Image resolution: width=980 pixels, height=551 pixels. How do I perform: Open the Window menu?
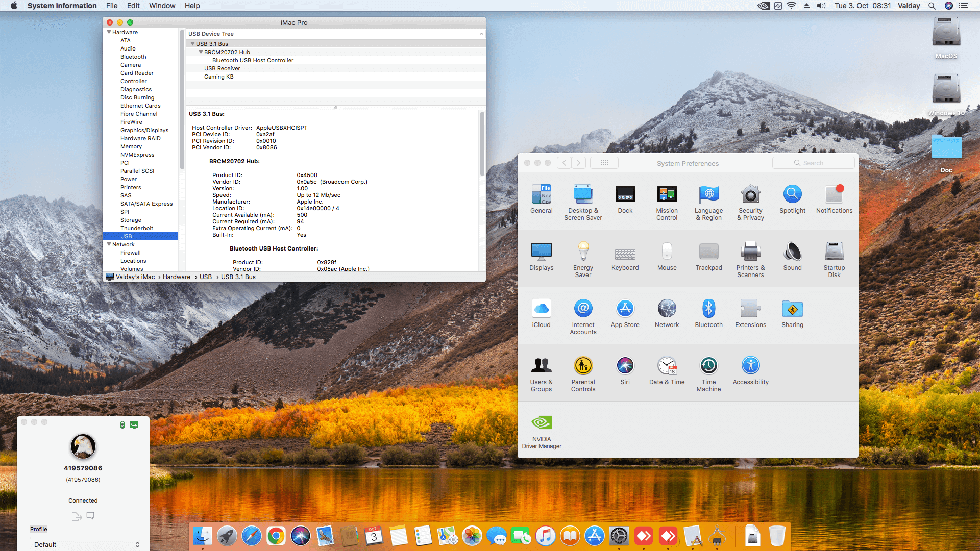coord(162,6)
